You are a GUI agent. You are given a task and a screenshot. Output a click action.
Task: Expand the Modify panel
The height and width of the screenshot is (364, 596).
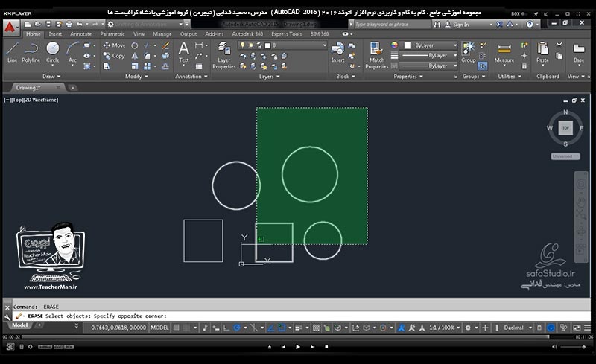point(136,77)
